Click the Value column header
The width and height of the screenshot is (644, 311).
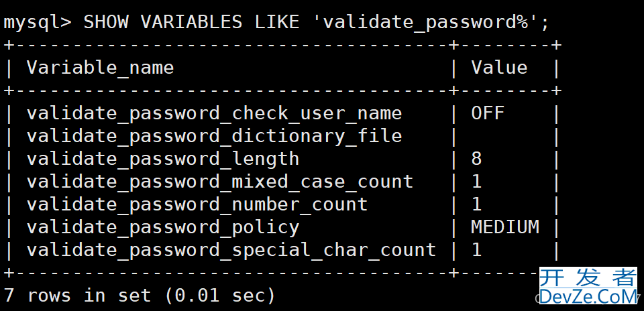pos(499,67)
